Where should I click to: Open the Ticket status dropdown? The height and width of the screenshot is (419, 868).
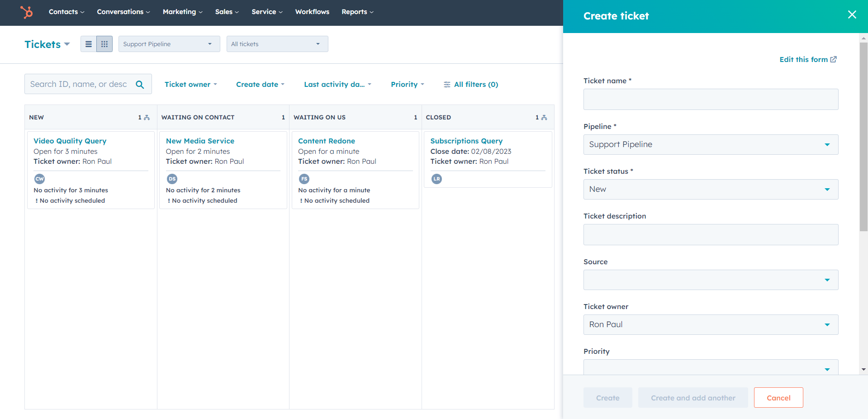[711, 189]
